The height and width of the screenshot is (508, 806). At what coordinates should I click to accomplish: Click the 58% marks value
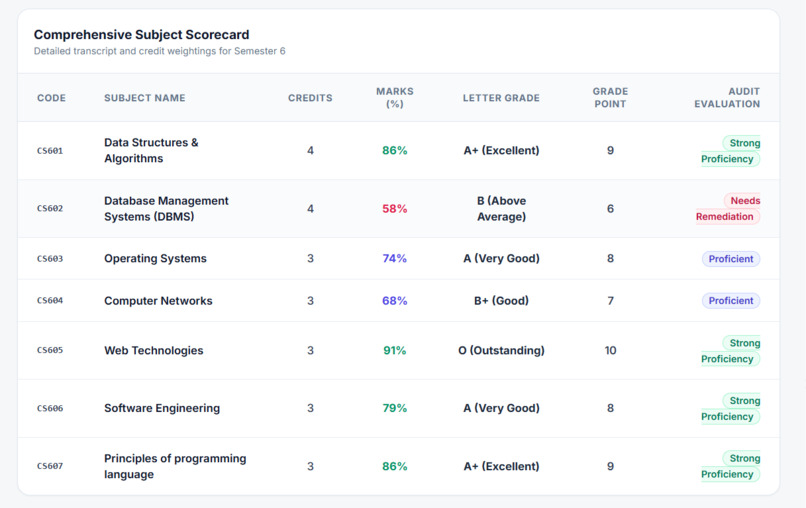coord(395,208)
